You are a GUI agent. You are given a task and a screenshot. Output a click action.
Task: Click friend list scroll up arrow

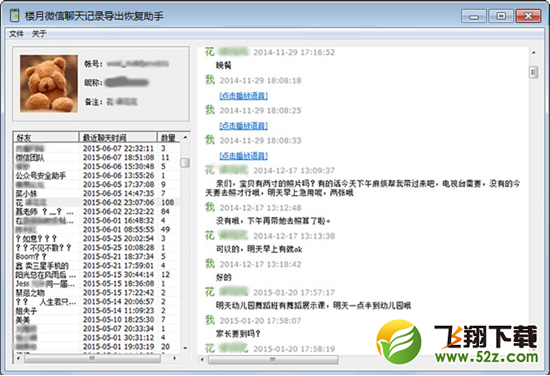(x=185, y=137)
